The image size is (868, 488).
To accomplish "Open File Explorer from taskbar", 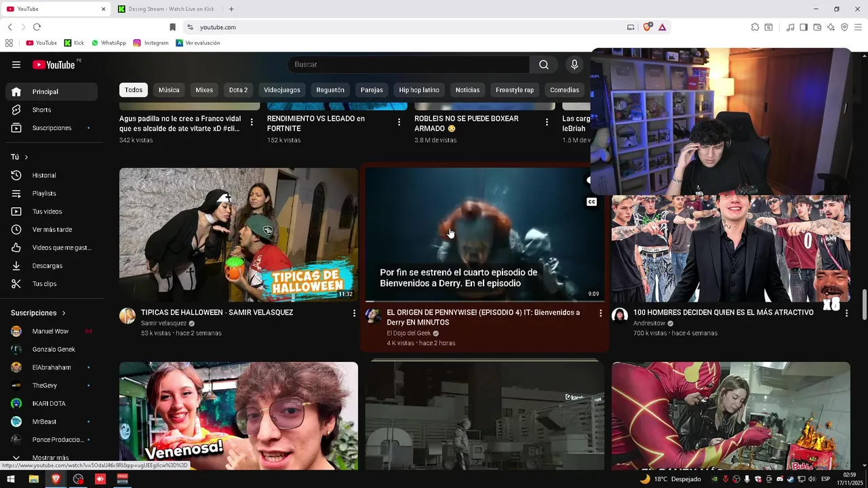I will [33, 479].
